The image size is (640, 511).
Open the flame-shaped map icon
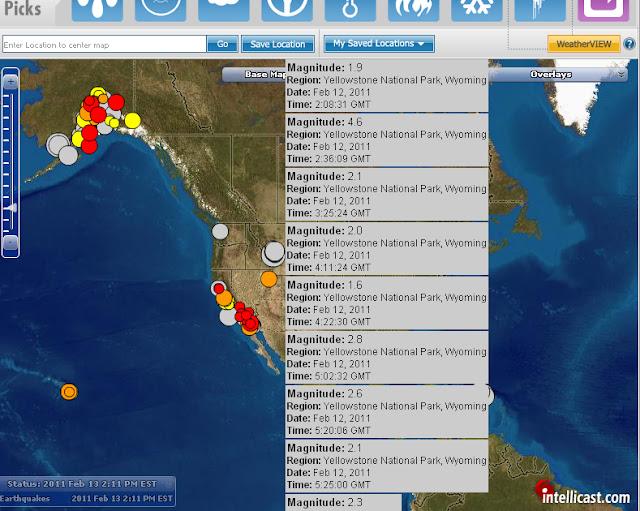413,10
